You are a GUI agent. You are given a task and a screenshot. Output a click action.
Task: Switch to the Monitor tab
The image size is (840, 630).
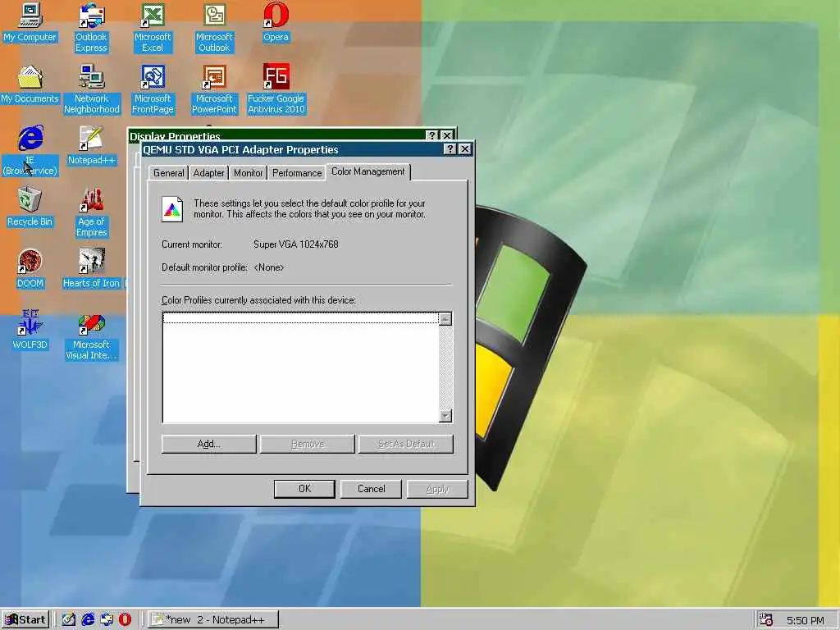(248, 173)
